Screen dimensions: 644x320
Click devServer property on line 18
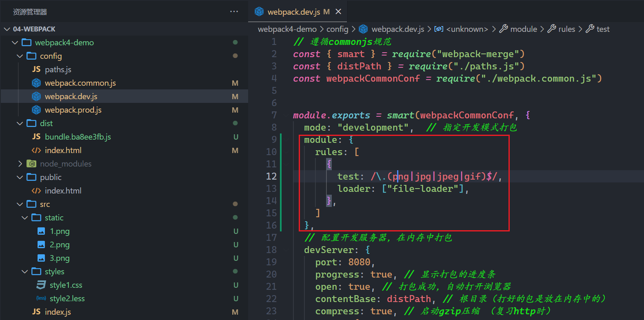pos(329,250)
